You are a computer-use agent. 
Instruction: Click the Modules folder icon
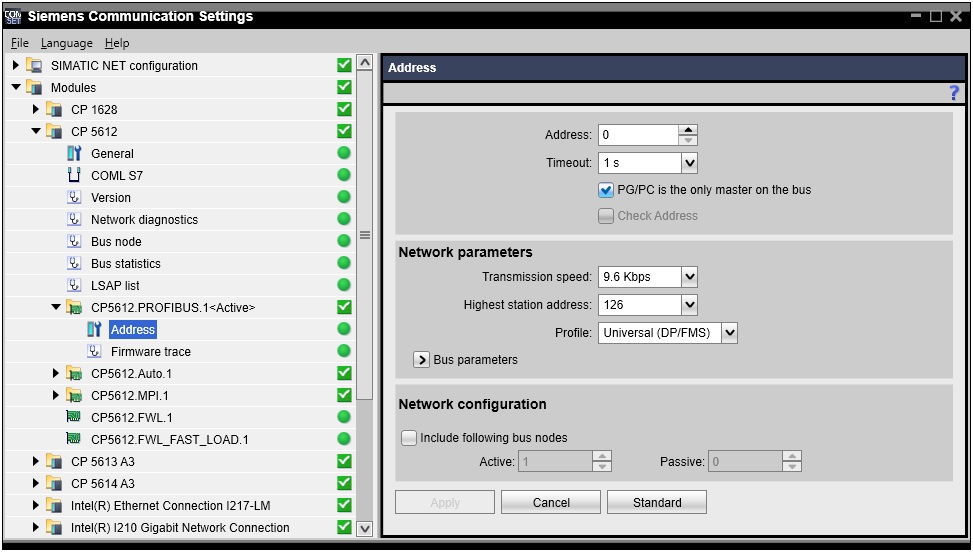(35, 87)
